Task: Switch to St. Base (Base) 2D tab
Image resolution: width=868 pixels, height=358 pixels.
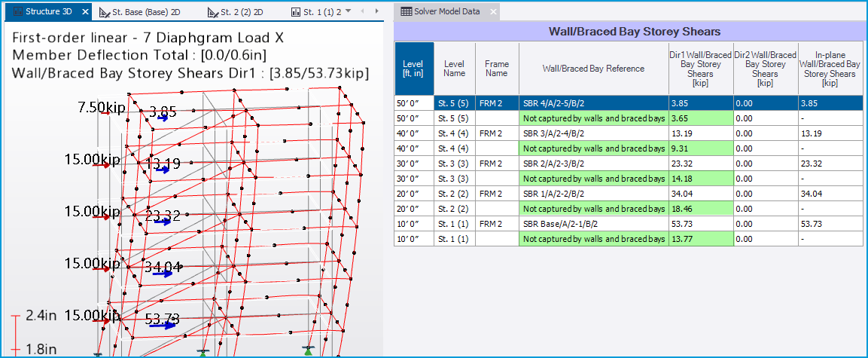Action: (143, 12)
